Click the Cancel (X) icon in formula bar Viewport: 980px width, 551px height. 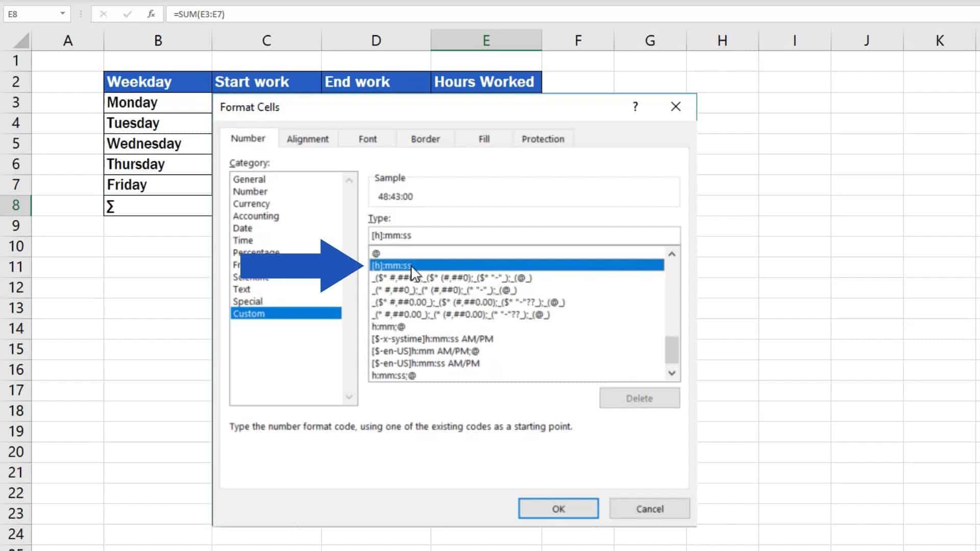(x=103, y=14)
